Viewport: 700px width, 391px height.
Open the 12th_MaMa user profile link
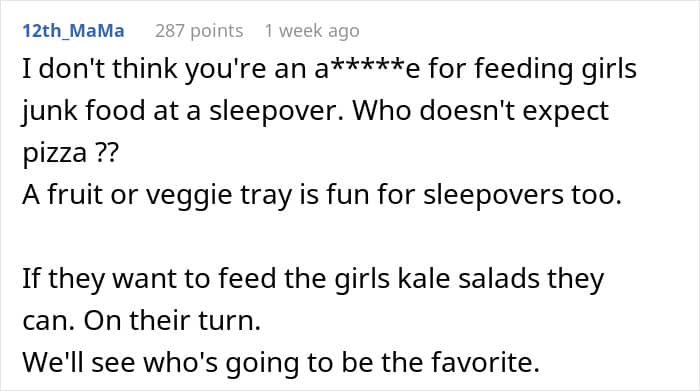pos(74,31)
